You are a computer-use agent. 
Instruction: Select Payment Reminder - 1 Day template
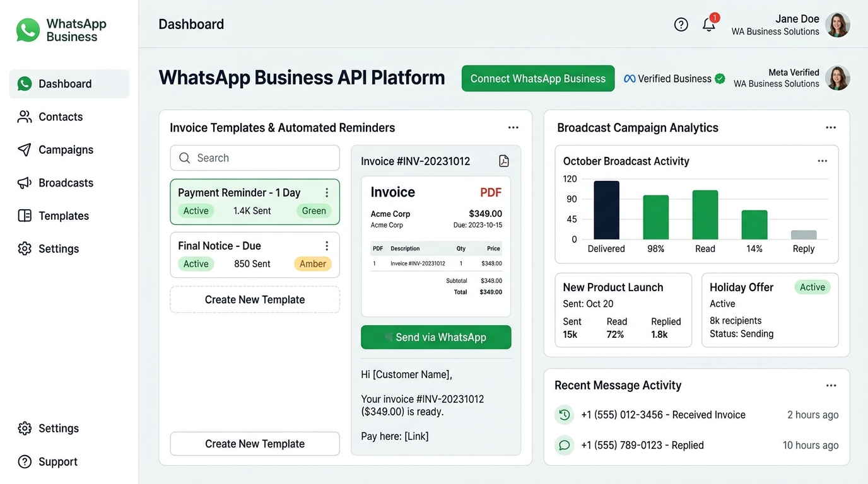[255, 202]
